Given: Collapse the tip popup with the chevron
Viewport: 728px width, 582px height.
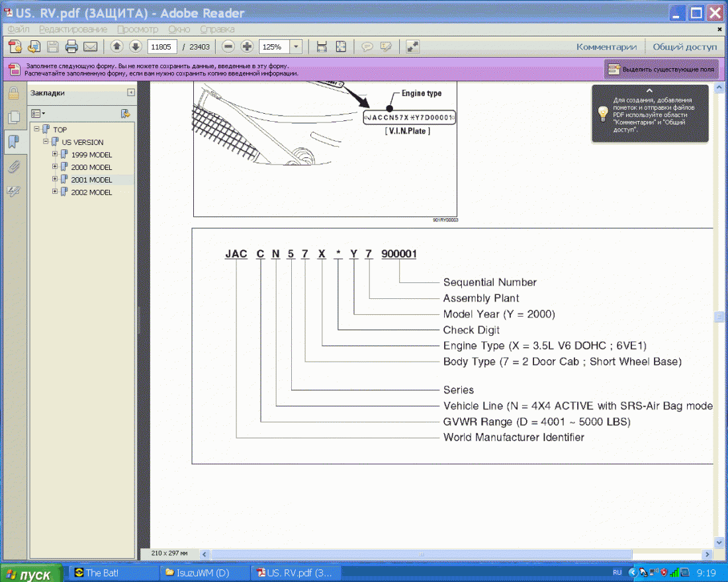Looking at the screenshot, I should (x=649, y=91).
